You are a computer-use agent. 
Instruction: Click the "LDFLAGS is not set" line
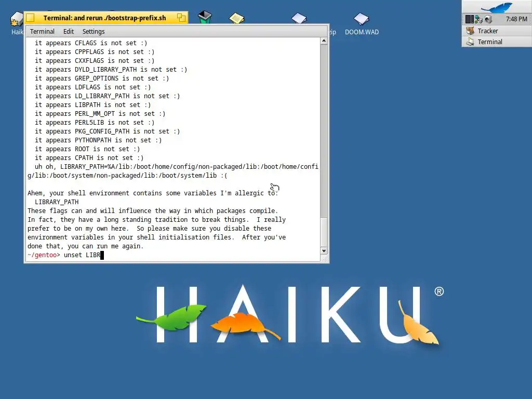(x=93, y=87)
